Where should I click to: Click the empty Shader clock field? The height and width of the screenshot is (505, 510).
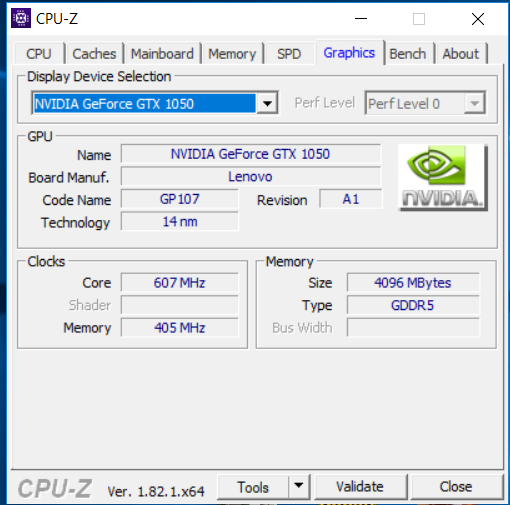[x=180, y=305]
